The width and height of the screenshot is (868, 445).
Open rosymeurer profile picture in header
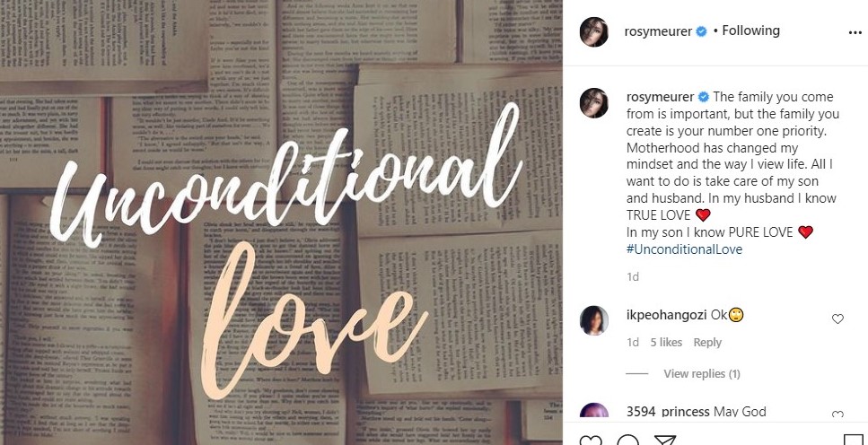coord(594,32)
